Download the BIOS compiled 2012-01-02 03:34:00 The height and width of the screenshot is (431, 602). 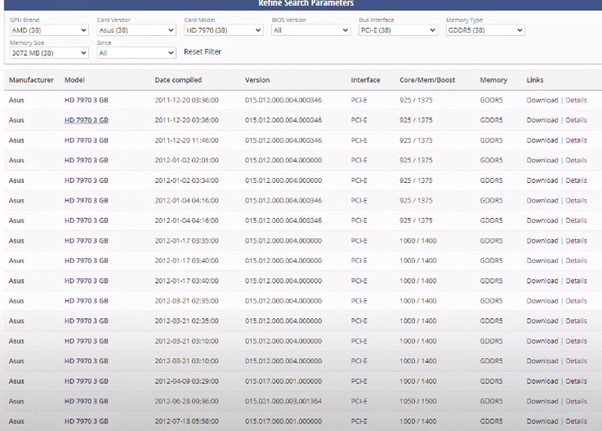542,180
